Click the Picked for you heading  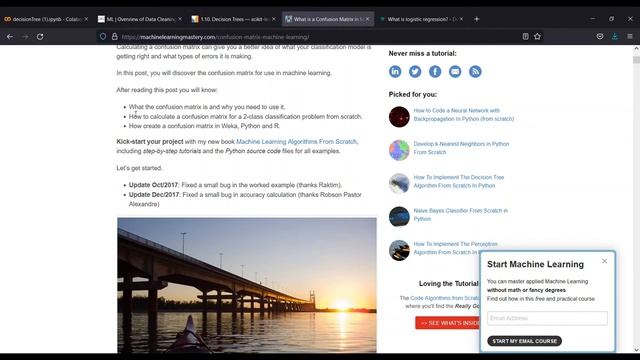[x=413, y=94]
